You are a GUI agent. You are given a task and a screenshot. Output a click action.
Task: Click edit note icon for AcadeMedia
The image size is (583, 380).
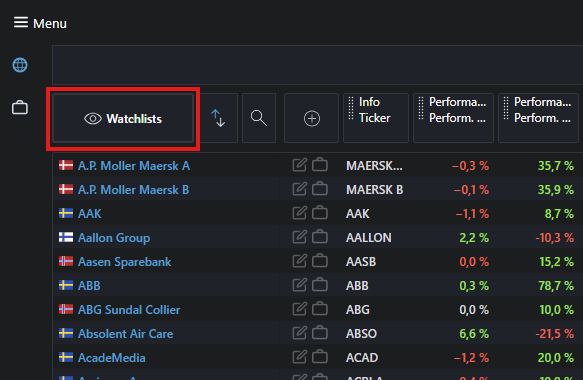click(300, 357)
